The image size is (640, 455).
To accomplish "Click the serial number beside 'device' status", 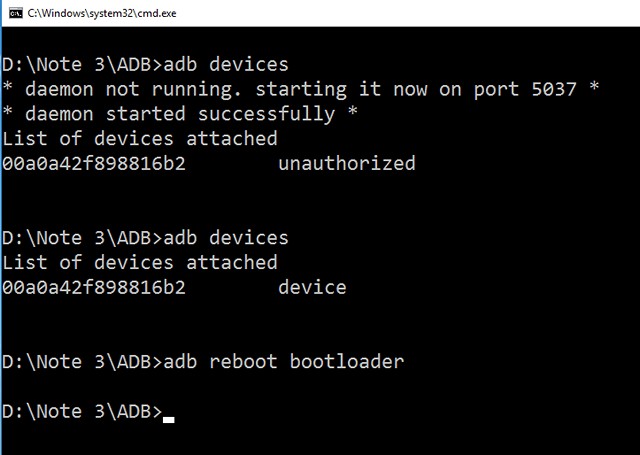I will [x=94, y=287].
